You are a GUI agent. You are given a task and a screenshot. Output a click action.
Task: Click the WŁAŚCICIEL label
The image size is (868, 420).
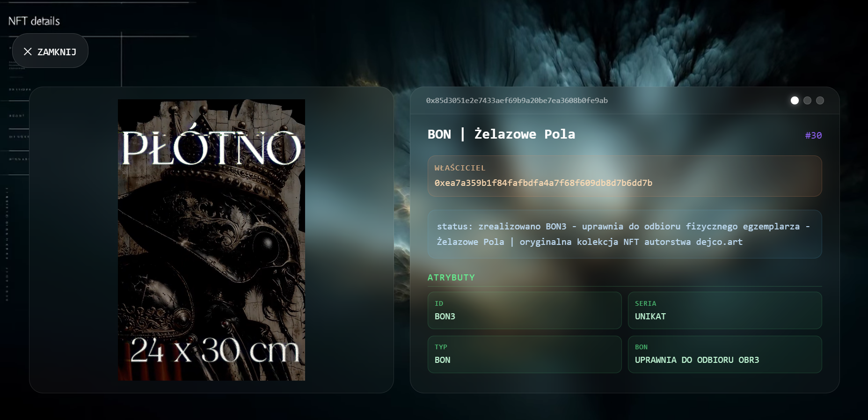(x=460, y=168)
